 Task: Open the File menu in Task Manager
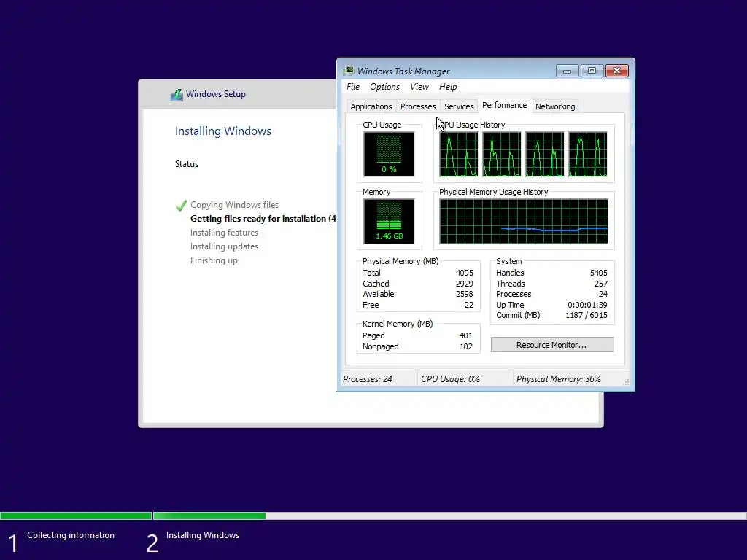tap(353, 87)
